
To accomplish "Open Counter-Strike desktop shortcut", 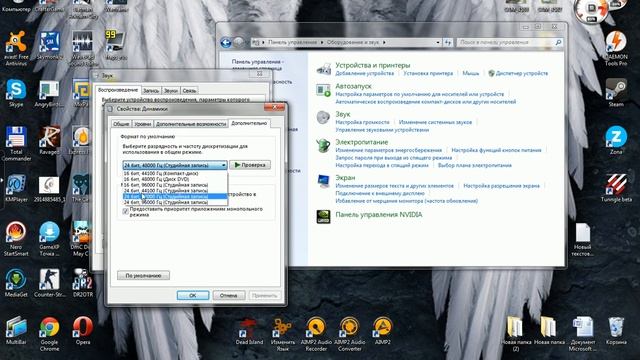I will (49, 282).
